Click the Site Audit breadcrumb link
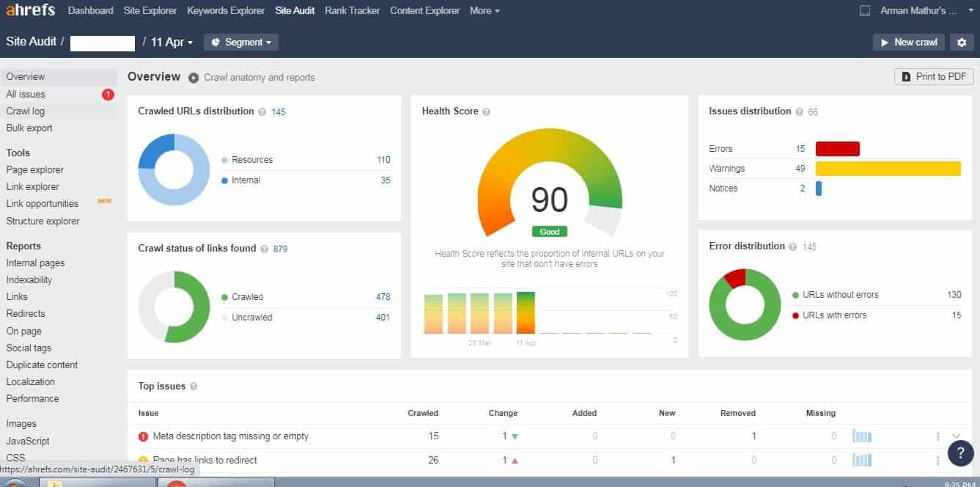Screen dimensions: 980x487 pyautogui.click(x=32, y=43)
